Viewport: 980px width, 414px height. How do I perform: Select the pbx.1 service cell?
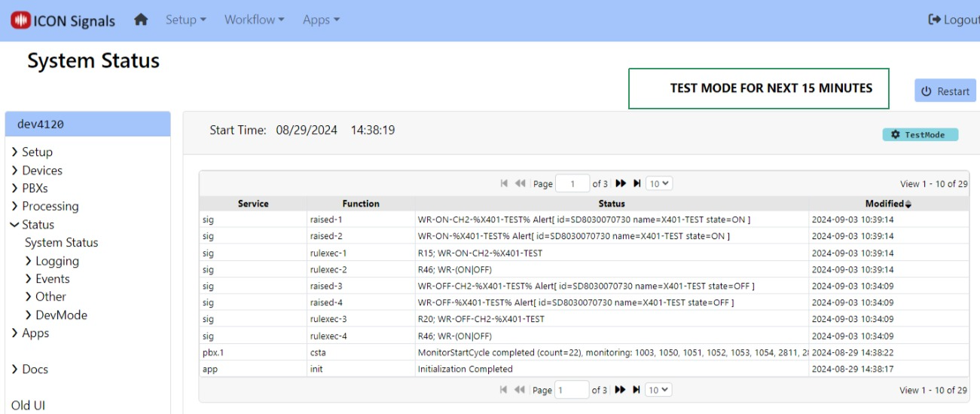pyautogui.click(x=253, y=352)
